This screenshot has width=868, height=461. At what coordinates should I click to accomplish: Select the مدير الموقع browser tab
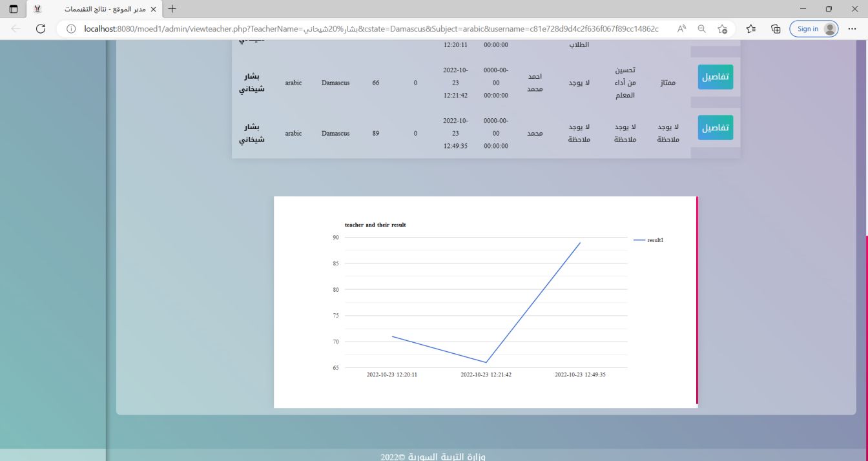click(x=97, y=10)
